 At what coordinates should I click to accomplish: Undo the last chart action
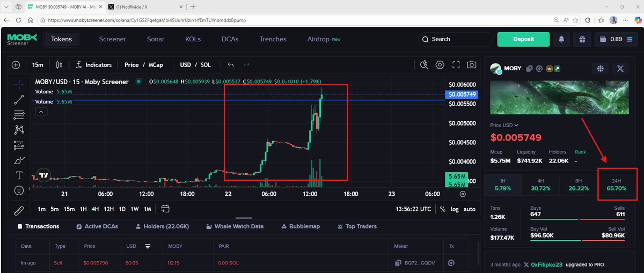[x=231, y=65]
